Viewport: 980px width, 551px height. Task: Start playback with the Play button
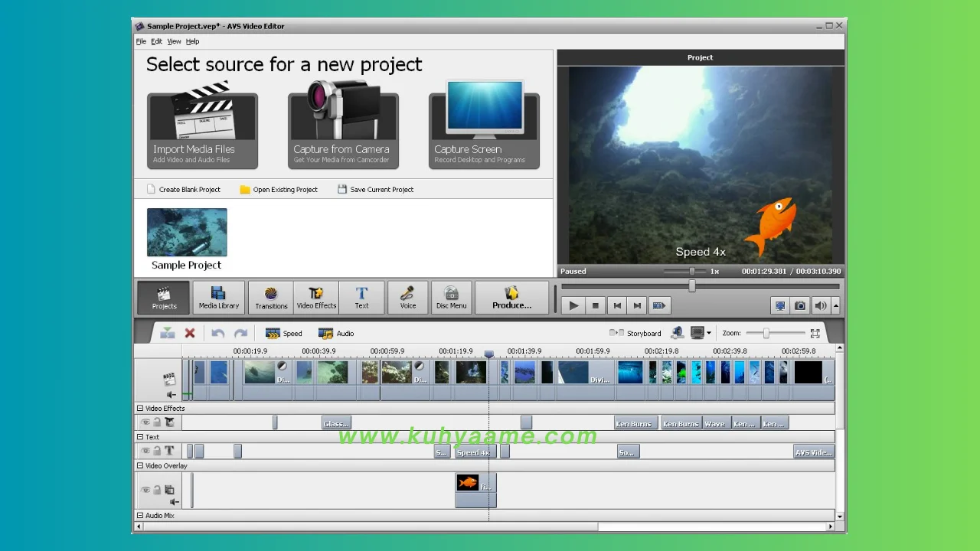[x=573, y=305]
